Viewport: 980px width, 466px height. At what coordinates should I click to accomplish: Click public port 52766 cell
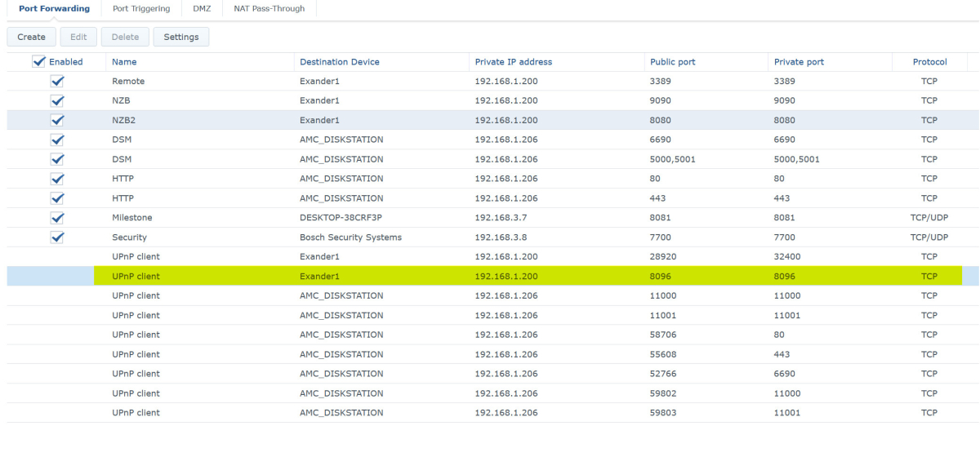click(x=663, y=374)
